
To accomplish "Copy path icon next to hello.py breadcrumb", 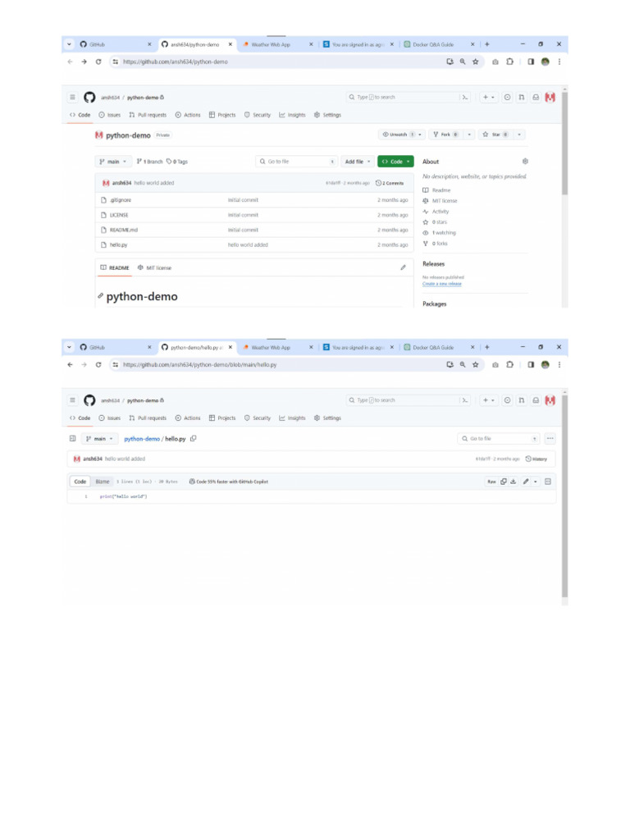I will click(x=194, y=438).
